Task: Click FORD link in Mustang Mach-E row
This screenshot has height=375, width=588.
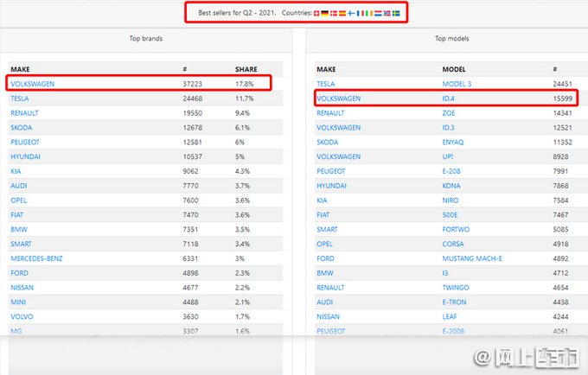Action: pos(326,257)
